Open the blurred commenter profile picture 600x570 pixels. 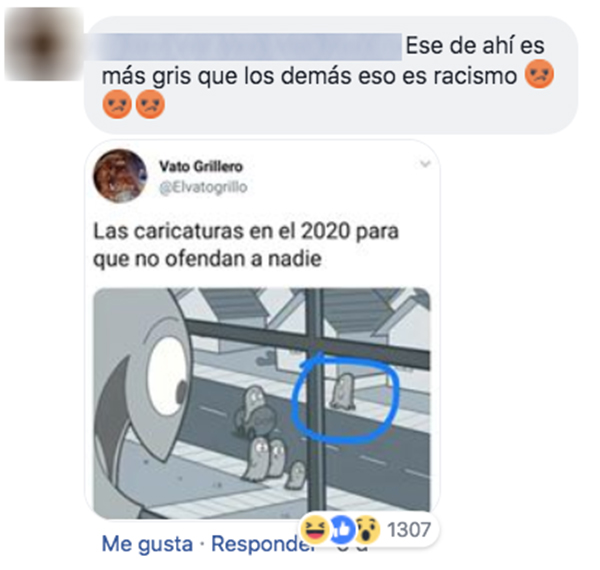44,44
